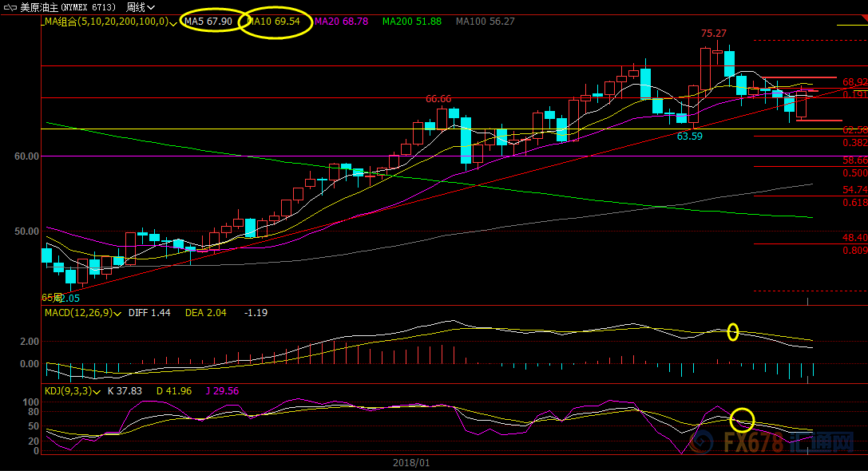Click the KDJ 50 axis label
Screen dimensions: 868x471
pyautogui.click(x=34, y=426)
